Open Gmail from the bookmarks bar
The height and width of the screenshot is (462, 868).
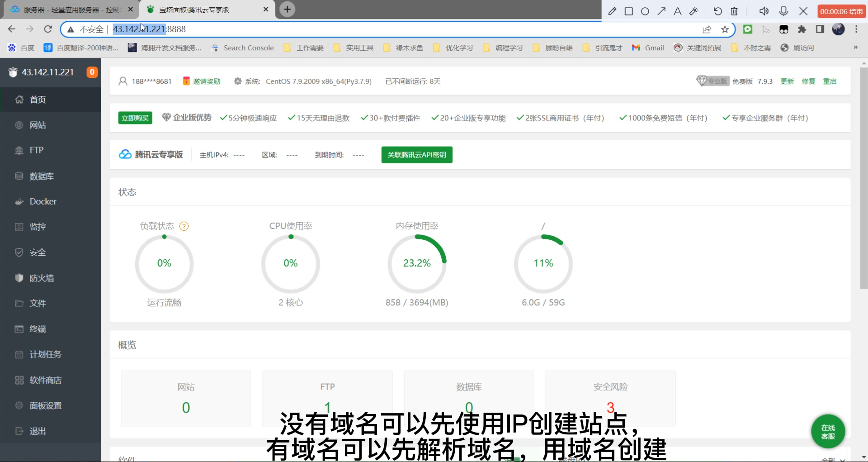click(x=647, y=48)
